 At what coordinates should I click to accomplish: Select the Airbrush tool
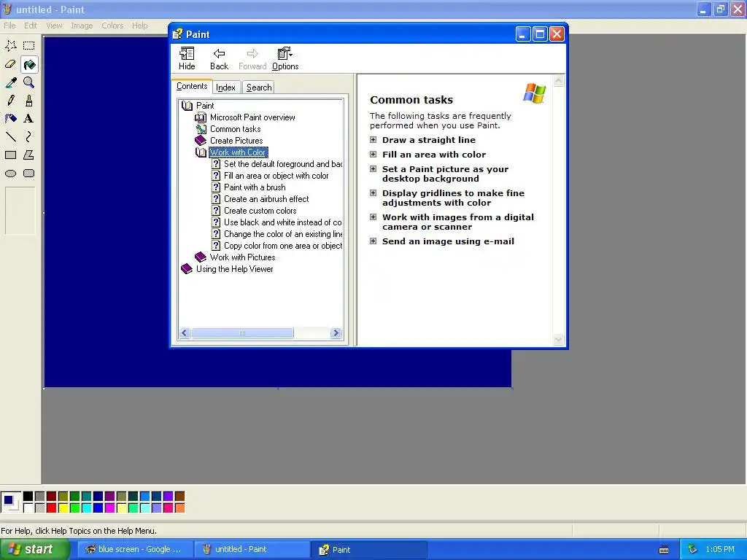tap(10, 119)
